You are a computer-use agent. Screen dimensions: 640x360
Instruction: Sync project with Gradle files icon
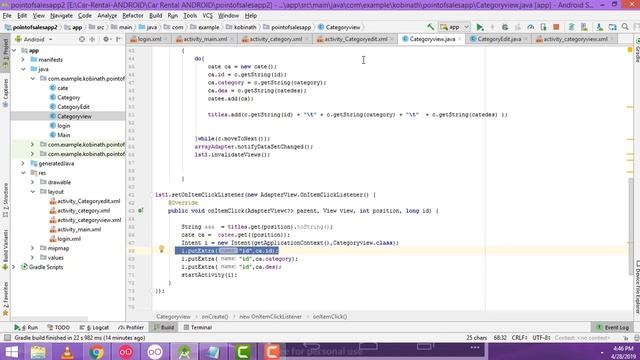[x=571, y=27]
